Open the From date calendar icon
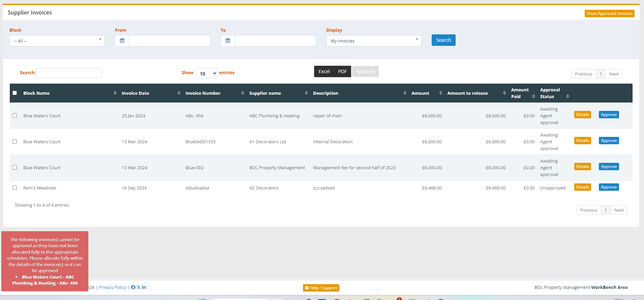This screenshot has width=644, height=300. (122, 41)
